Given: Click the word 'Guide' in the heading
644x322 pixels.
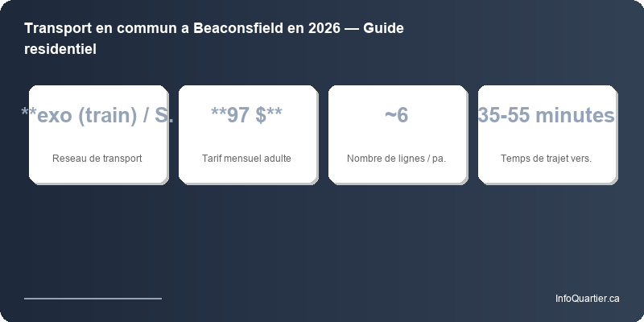Looking at the screenshot, I should 383,29.
